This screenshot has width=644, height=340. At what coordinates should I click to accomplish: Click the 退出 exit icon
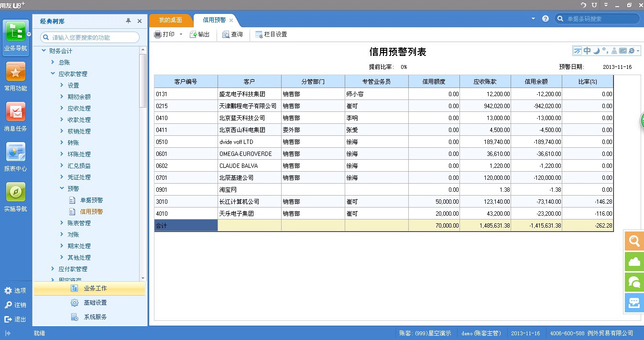(8, 319)
